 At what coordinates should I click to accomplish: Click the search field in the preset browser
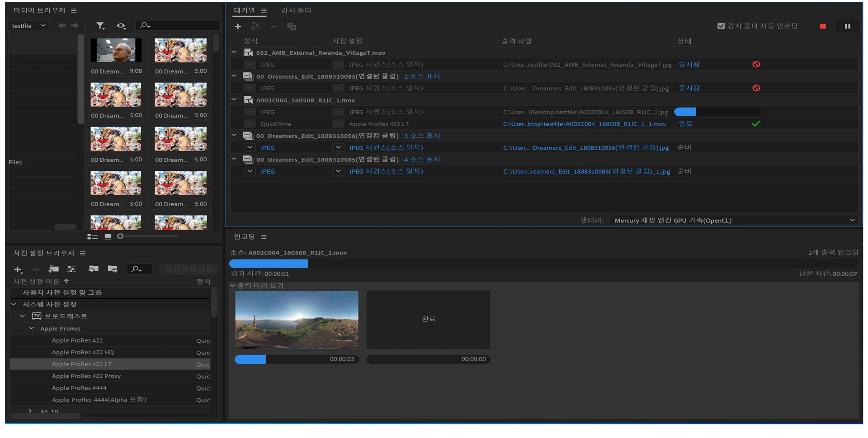click(139, 269)
